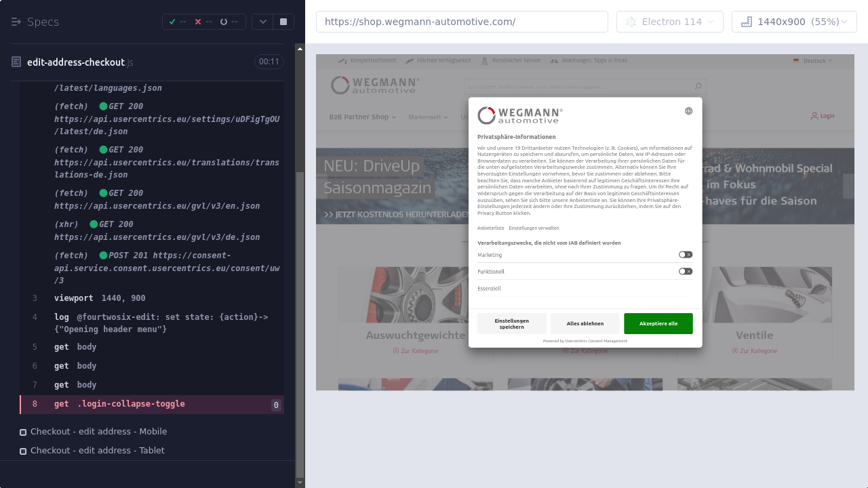This screenshot has width=868, height=488.
Task: Click the Login user icon
Action: point(814,116)
